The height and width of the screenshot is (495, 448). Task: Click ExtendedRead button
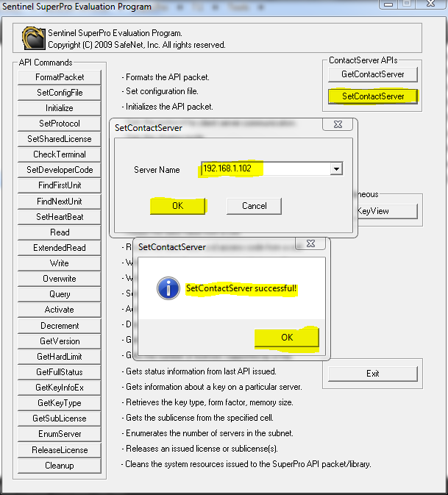pos(60,248)
